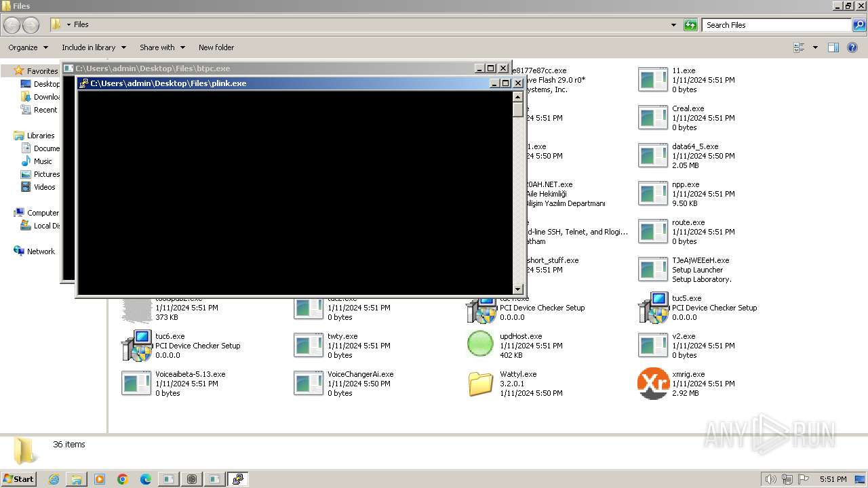
Task: Expand the breadcrumb arrow before Files
Action: (x=68, y=24)
